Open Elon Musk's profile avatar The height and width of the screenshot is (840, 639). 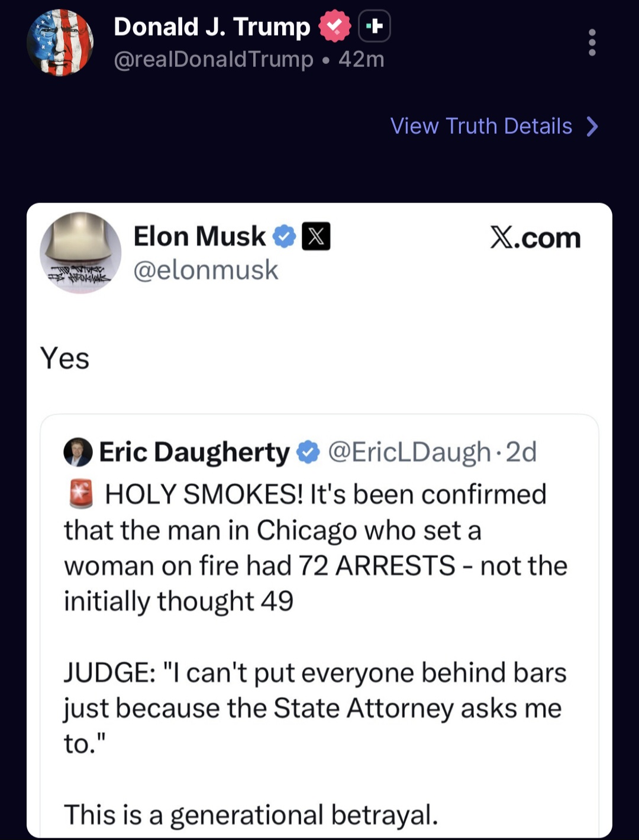click(81, 253)
